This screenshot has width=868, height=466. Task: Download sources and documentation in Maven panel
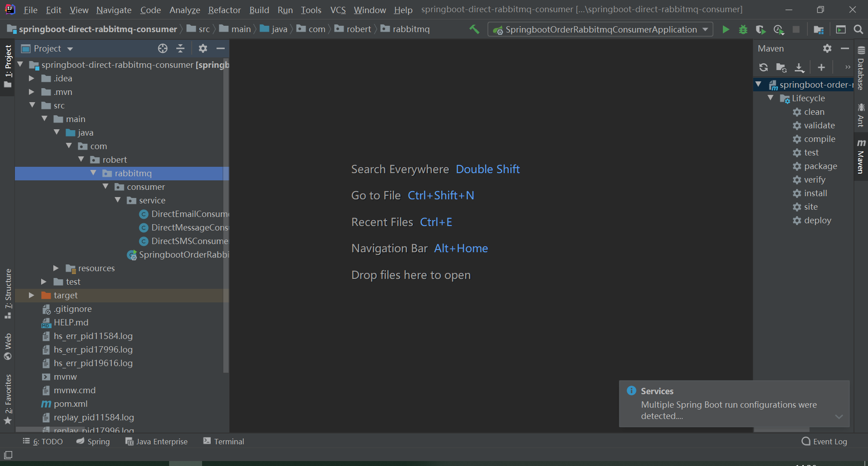tap(799, 67)
